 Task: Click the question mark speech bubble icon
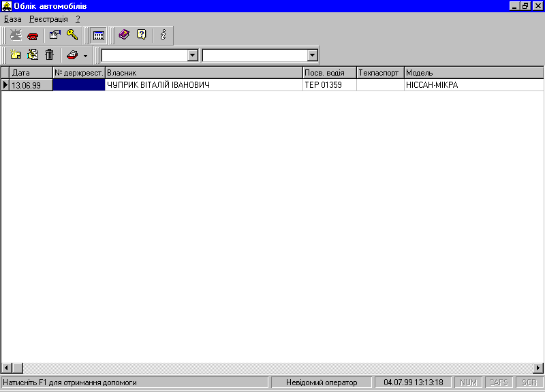[x=142, y=35]
